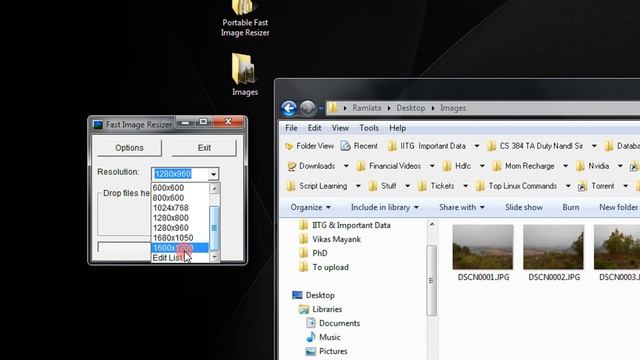Click the resolution list scroll up arrow
Viewport: 640px width, 360px height.
pos(214,188)
